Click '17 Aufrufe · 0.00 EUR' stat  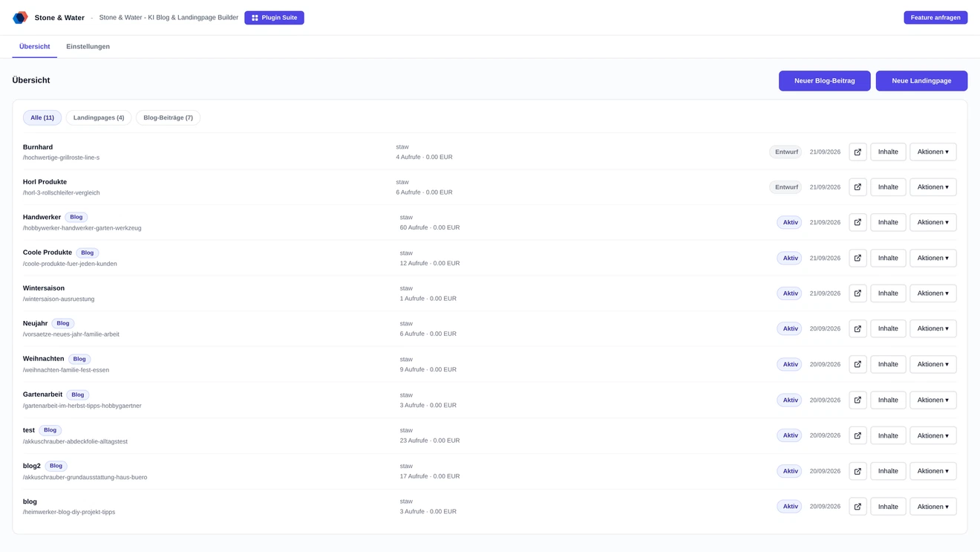pos(430,476)
